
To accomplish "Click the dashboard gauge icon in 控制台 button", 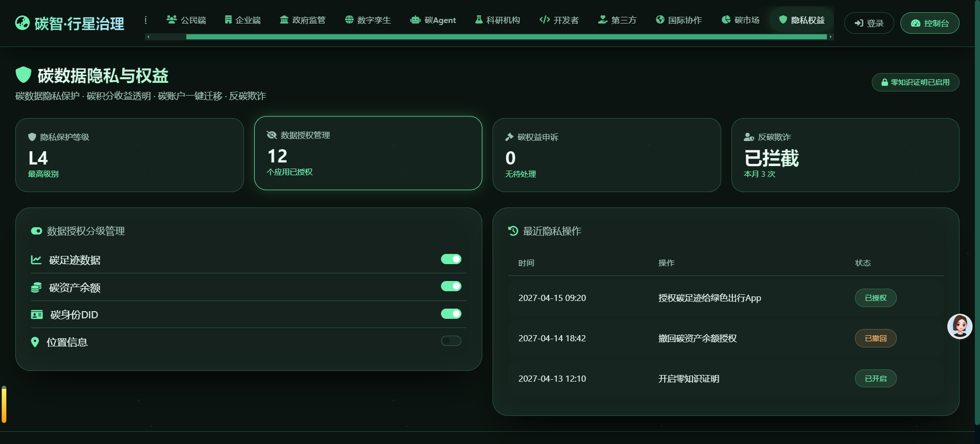I will pyautogui.click(x=916, y=23).
